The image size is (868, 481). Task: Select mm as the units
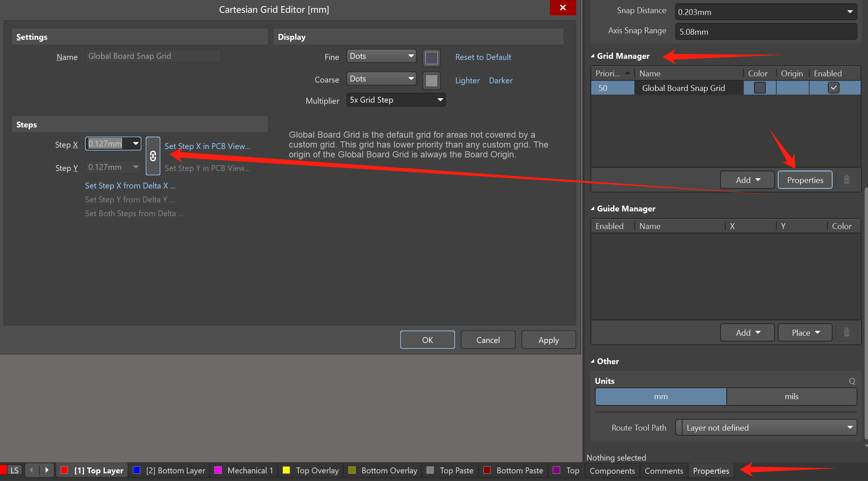(661, 396)
